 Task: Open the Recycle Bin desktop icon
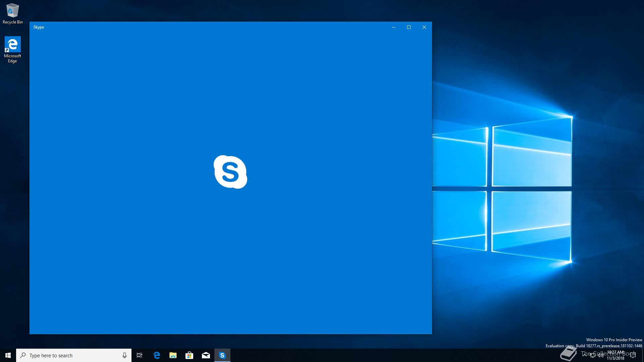[x=13, y=14]
